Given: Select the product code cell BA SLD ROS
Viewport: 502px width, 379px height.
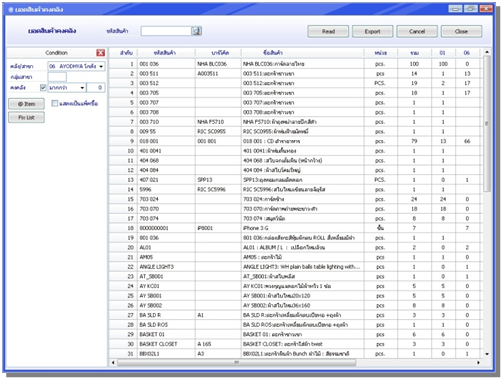Looking at the screenshot, I should click(166, 325).
